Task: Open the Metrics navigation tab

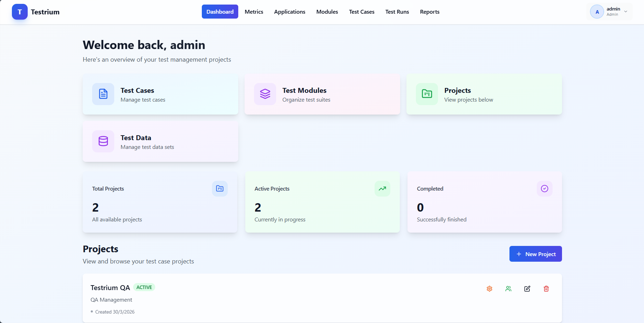Action: coord(254,12)
